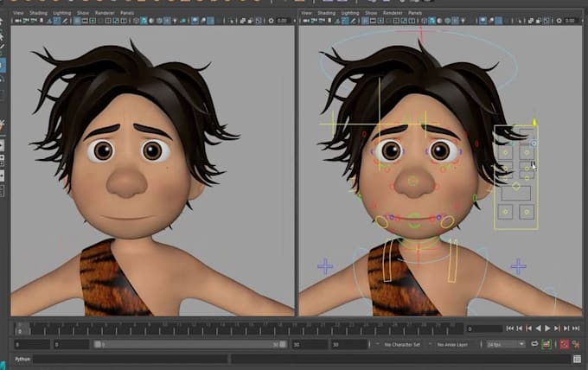The width and height of the screenshot is (588, 370).
Task: Open the Renderer menu in right viewport panel
Action: click(x=393, y=13)
